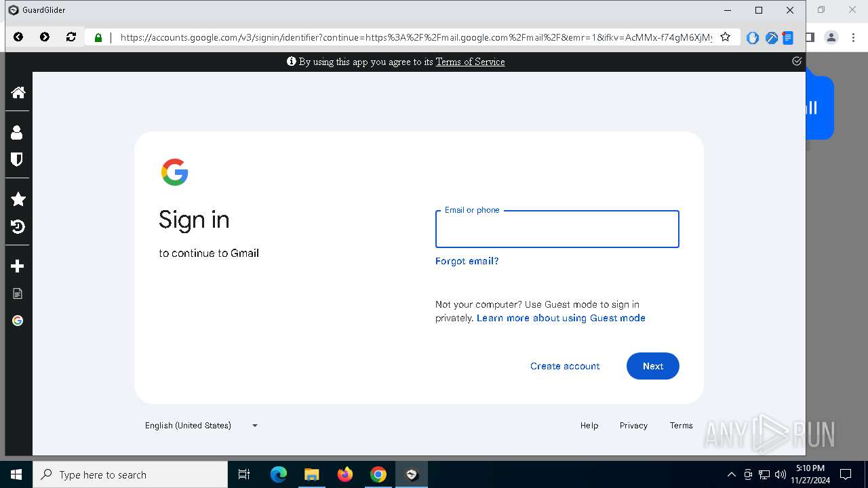The image size is (868, 488).
Task: Focus the Email or phone field
Action: tap(557, 229)
